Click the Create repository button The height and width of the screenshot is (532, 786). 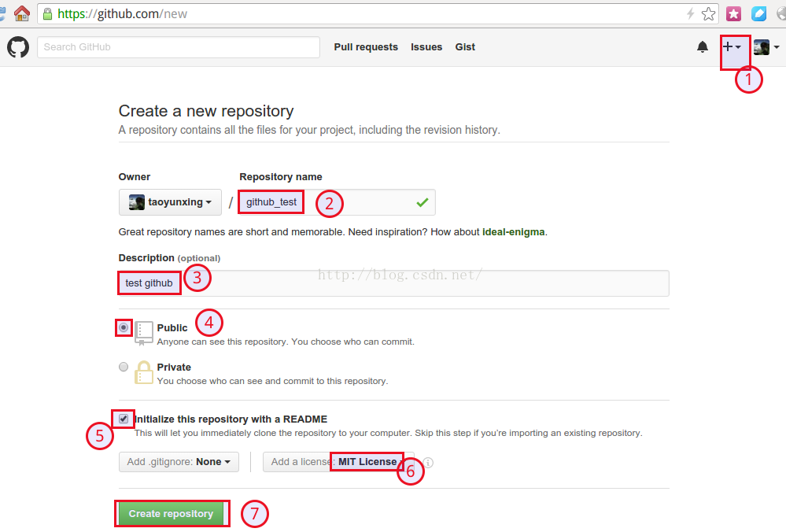click(x=171, y=513)
